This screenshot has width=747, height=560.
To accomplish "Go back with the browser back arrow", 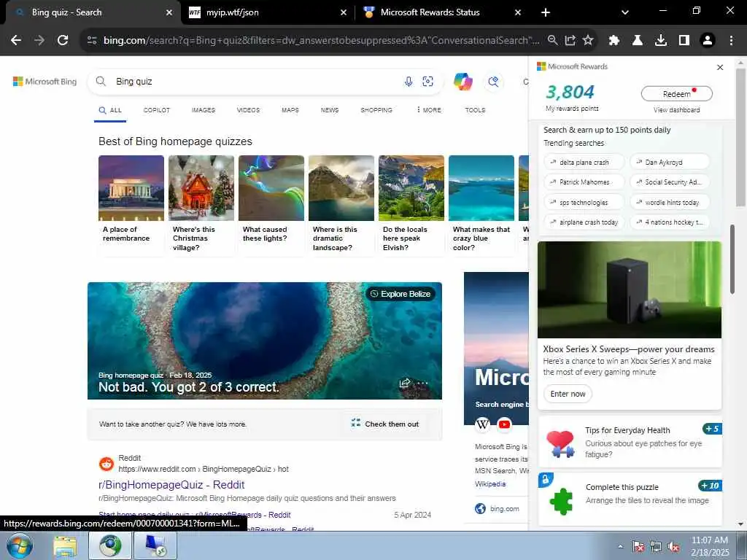I will pos(16,41).
